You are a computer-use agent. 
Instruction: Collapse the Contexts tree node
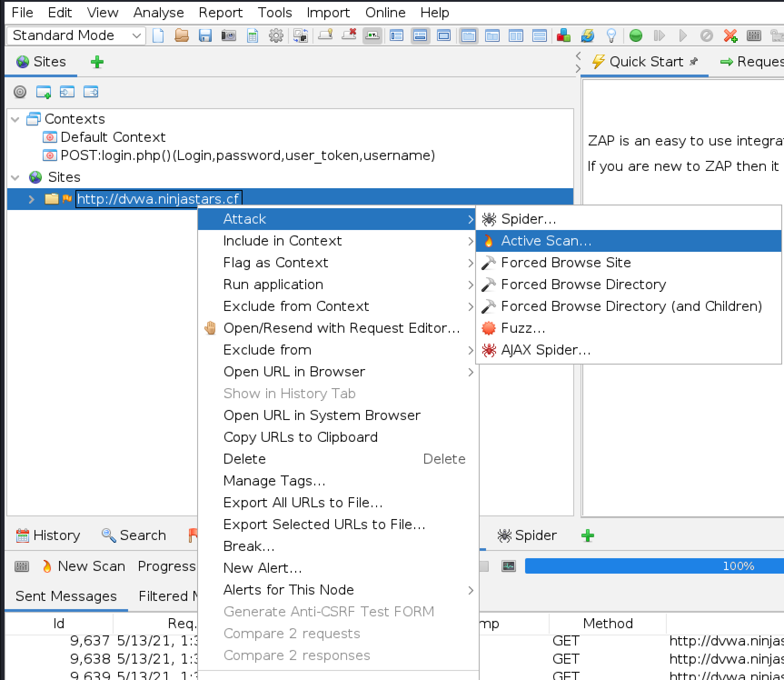point(15,120)
